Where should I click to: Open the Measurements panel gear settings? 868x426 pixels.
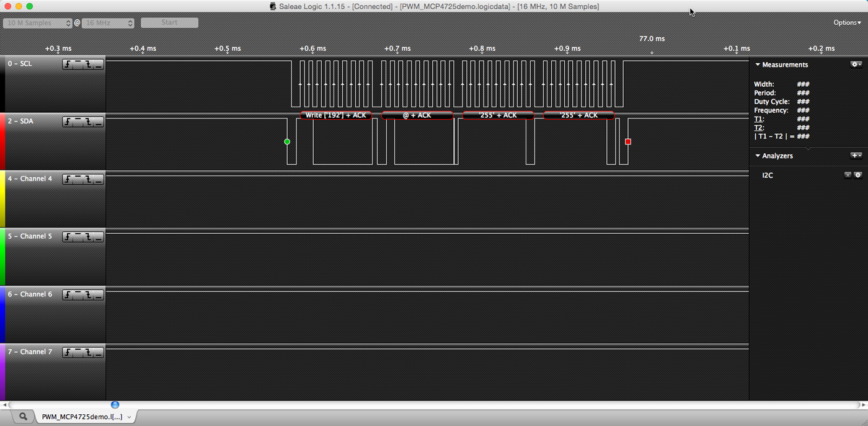point(856,64)
